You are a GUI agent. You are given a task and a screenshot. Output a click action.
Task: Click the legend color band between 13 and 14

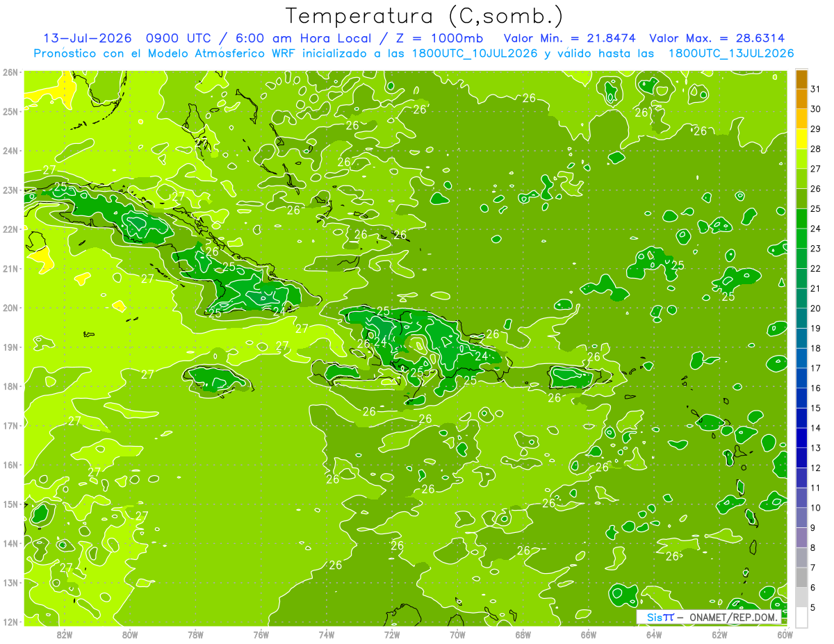coord(801,438)
